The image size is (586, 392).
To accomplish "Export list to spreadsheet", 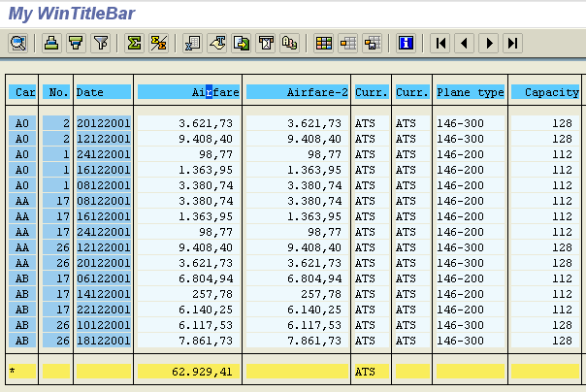I will pyautogui.click(x=192, y=43).
